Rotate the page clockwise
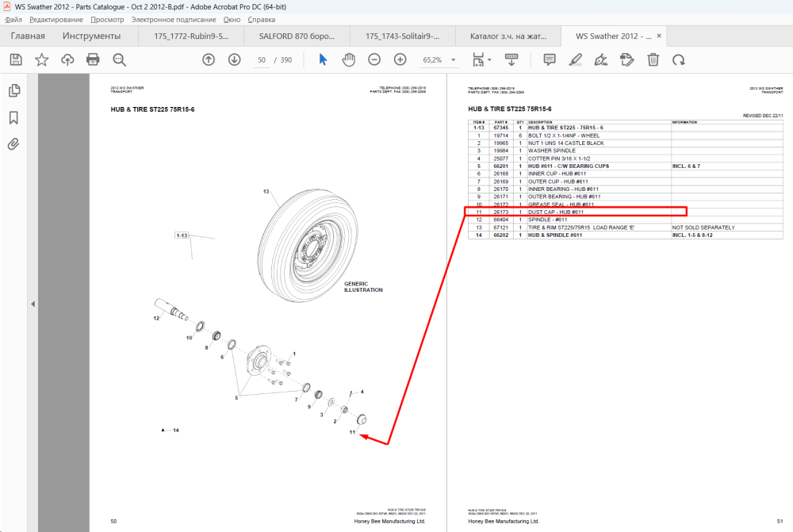Screen dimensions: 793x532 [679, 59]
